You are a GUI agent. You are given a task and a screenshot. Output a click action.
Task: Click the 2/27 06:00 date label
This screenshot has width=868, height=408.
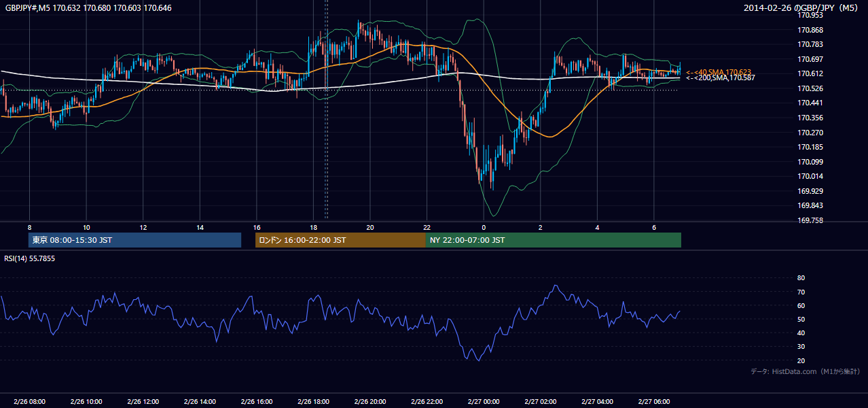click(653, 401)
